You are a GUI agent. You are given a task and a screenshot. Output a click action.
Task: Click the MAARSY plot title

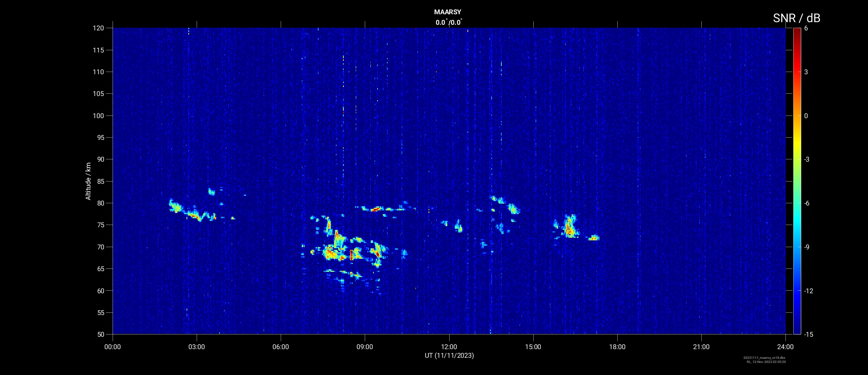447,12
